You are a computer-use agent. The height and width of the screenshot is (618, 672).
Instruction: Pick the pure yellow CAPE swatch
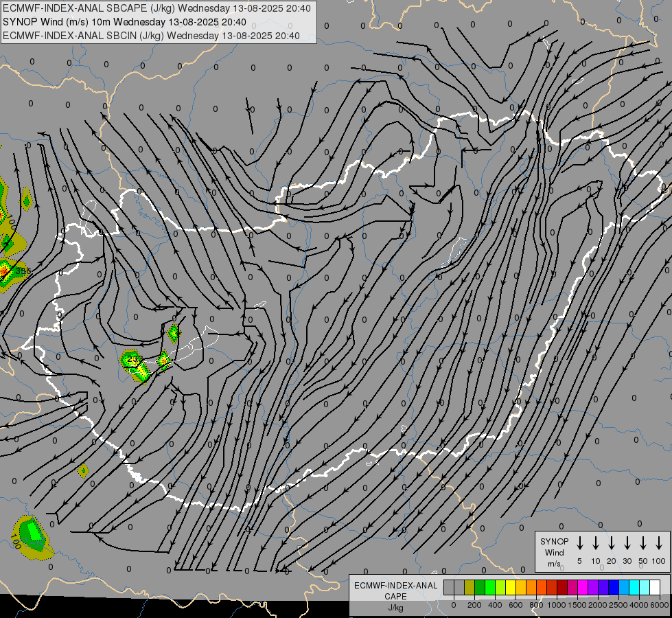pos(511,587)
